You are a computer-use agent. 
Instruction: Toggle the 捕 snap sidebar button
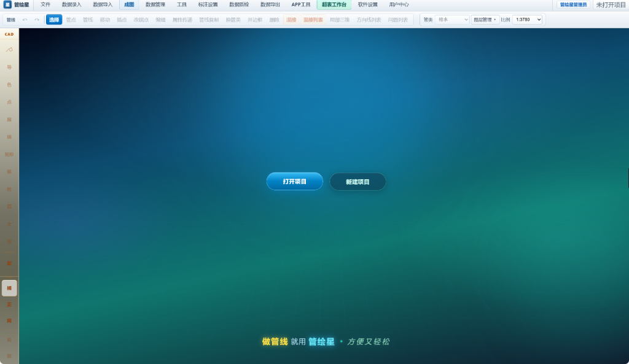[x=9, y=288]
